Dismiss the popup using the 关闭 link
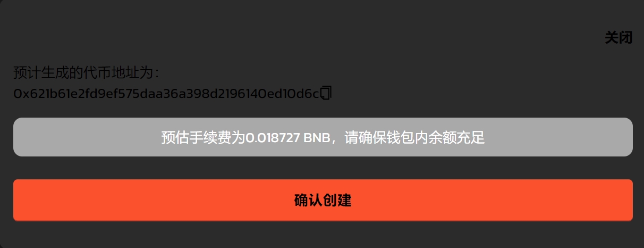644x248 pixels. click(618, 38)
